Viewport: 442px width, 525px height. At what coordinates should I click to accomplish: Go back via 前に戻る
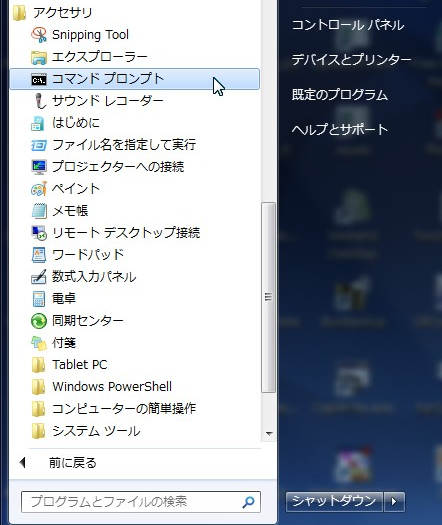(x=73, y=463)
